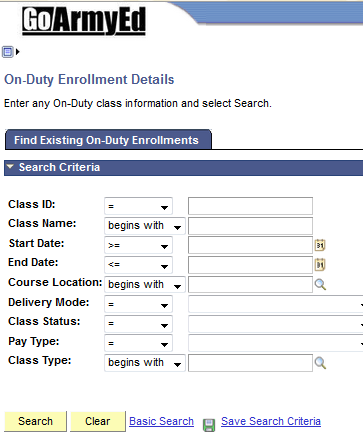This screenshot has width=363, height=443.
Task: Click the Course Location lookup magnifier
Action: (320, 284)
